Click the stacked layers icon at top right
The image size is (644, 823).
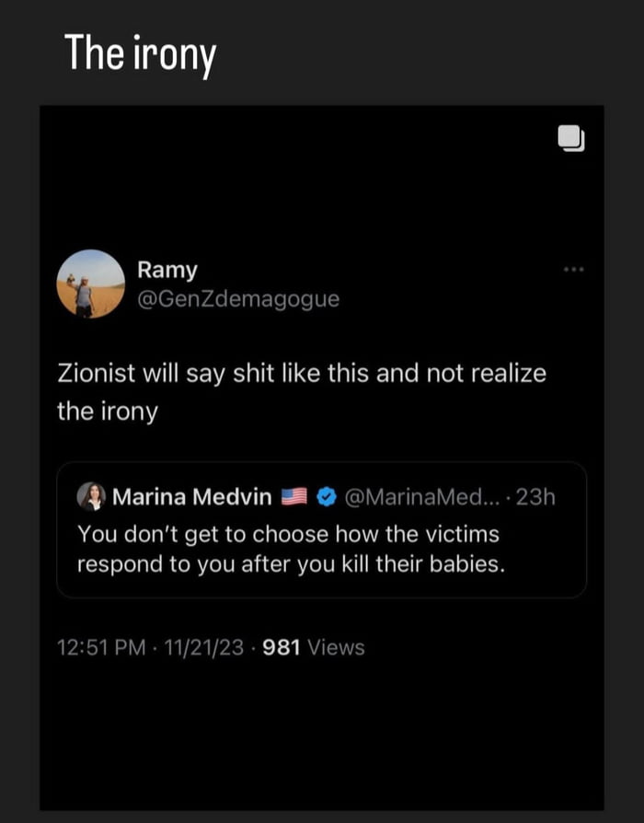click(571, 138)
